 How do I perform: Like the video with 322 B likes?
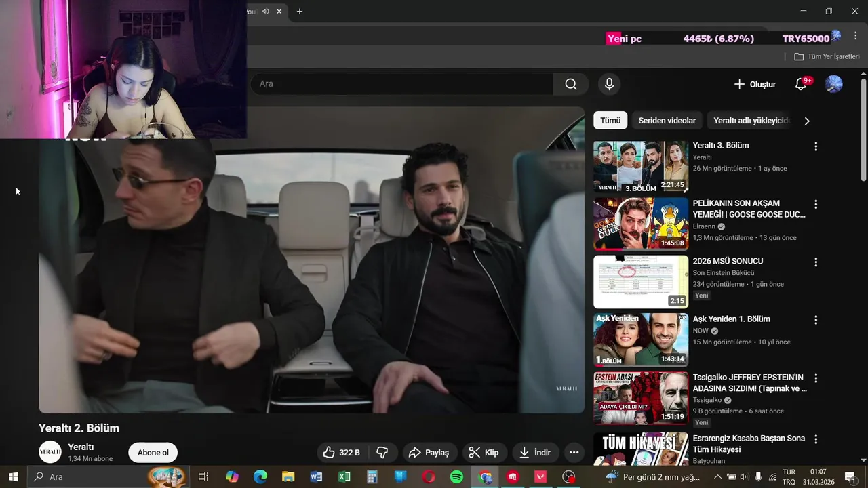(x=342, y=453)
